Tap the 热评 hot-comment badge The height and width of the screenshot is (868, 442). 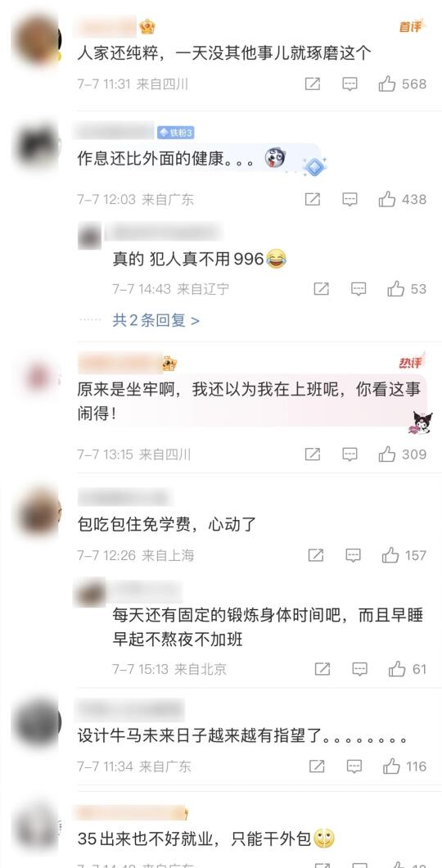click(412, 363)
